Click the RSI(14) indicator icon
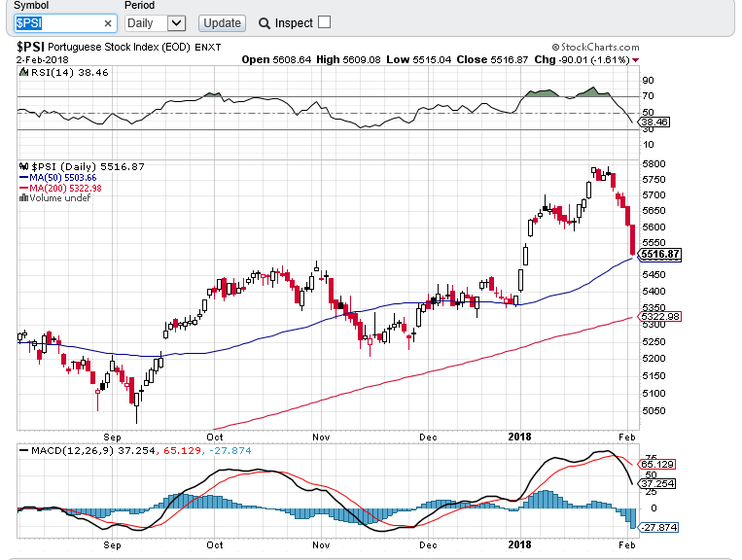The width and height of the screenshot is (742, 560). [x=23, y=72]
